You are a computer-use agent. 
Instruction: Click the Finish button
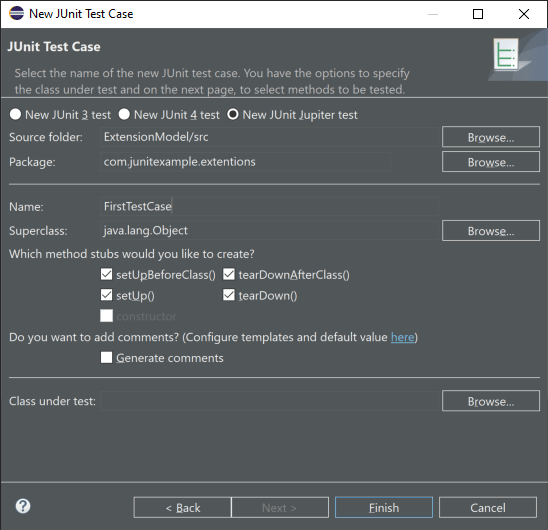[384, 507]
